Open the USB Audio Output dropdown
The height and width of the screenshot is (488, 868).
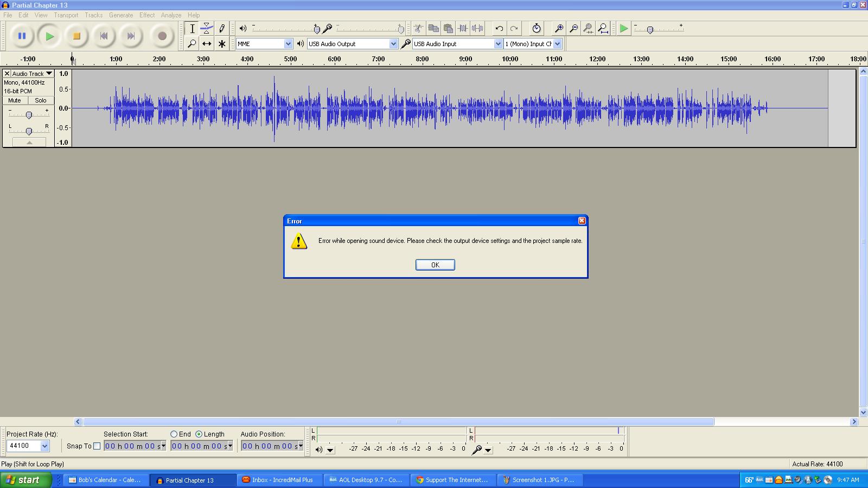(393, 43)
